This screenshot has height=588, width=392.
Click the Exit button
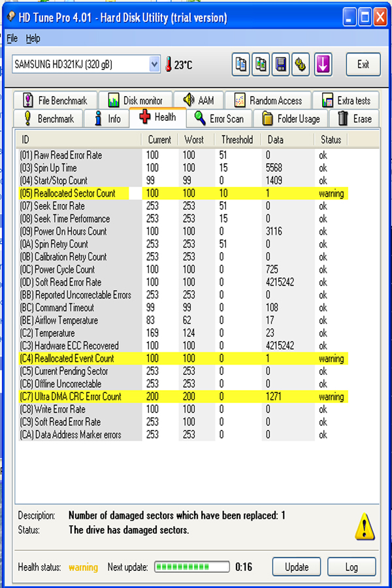point(363,64)
